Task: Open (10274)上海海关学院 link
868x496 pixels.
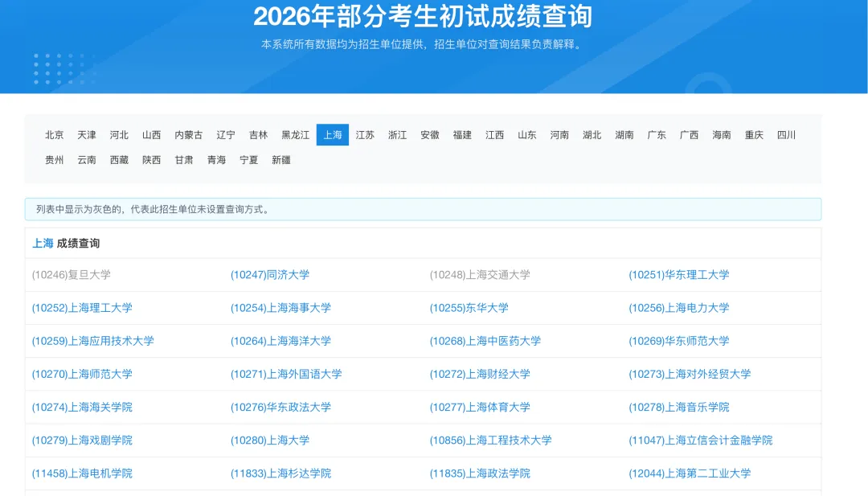Action: pos(82,408)
